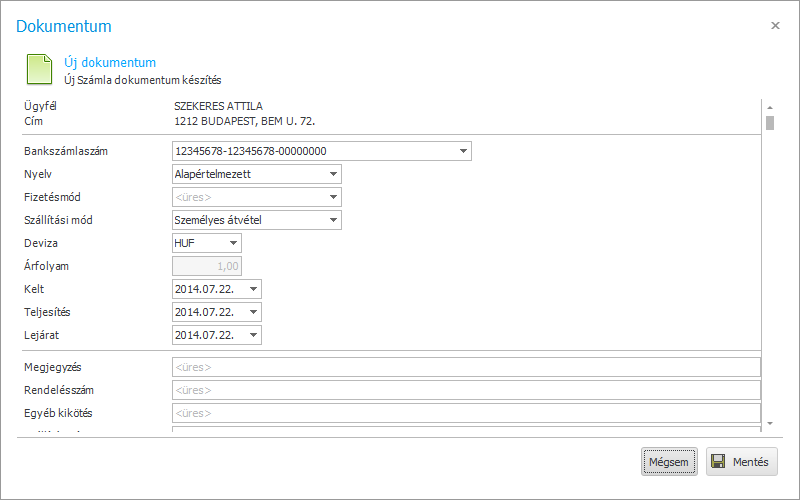Click the new document page icon

point(38,69)
